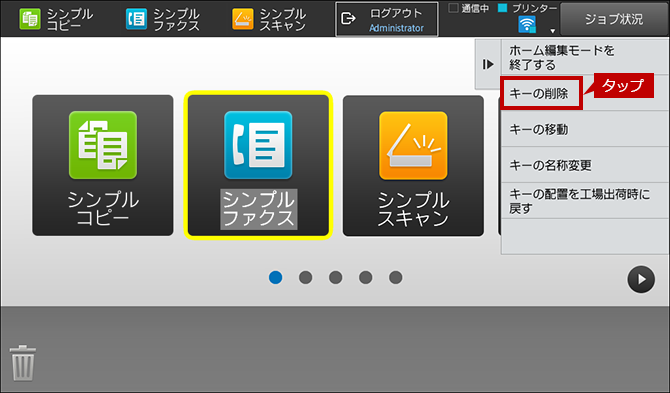
Task: Select キーの削除 menu entry
Action: 541,94
